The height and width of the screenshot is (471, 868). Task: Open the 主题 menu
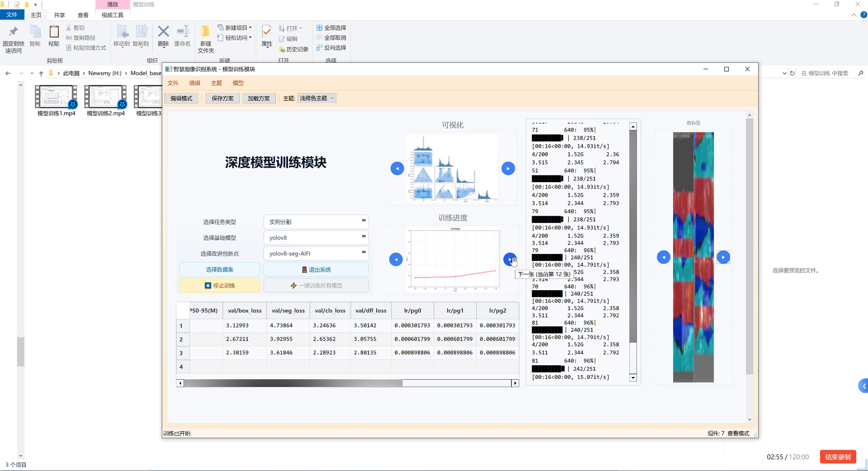coord(217,83)
